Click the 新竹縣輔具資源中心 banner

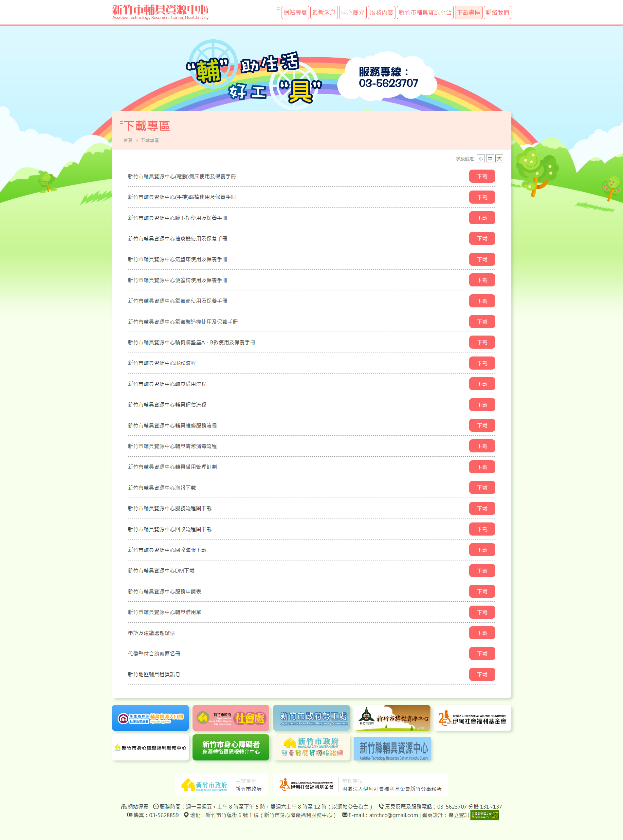coord(392,748)
